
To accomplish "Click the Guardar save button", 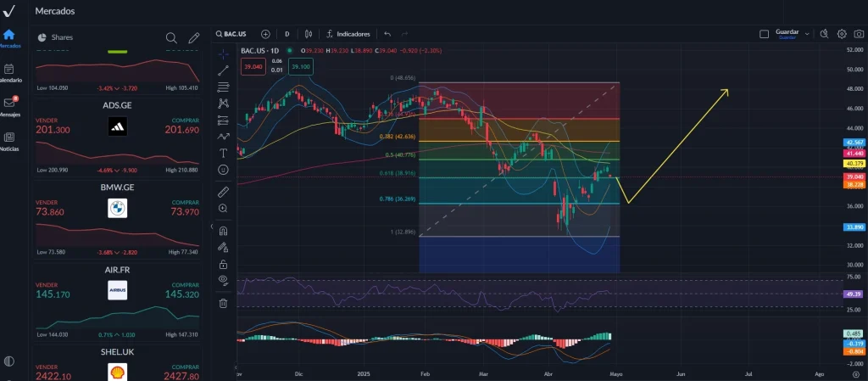I will coord(787,34).
